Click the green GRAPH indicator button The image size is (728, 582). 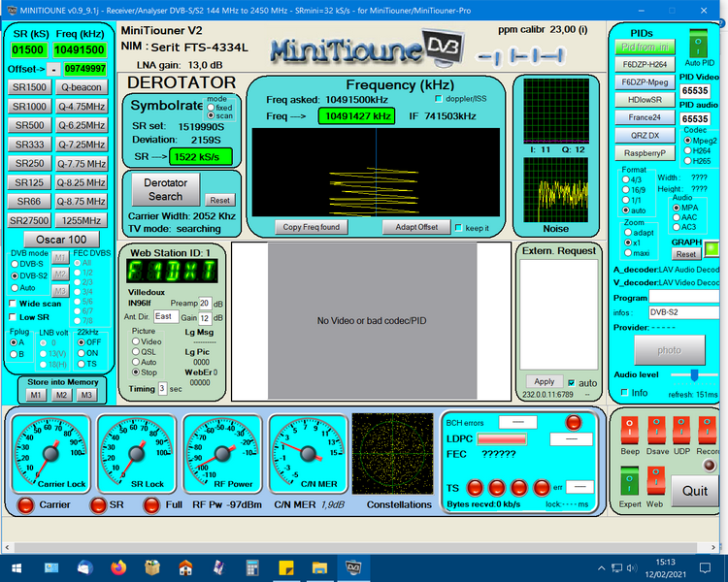(x=711, y=249)
